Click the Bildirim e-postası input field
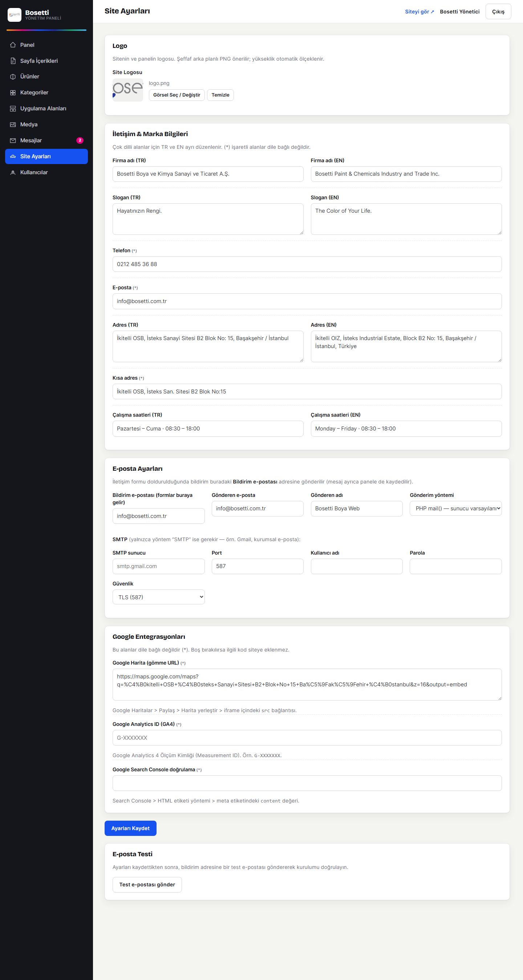This screenshot has width=523, height=980. [159, 516]
